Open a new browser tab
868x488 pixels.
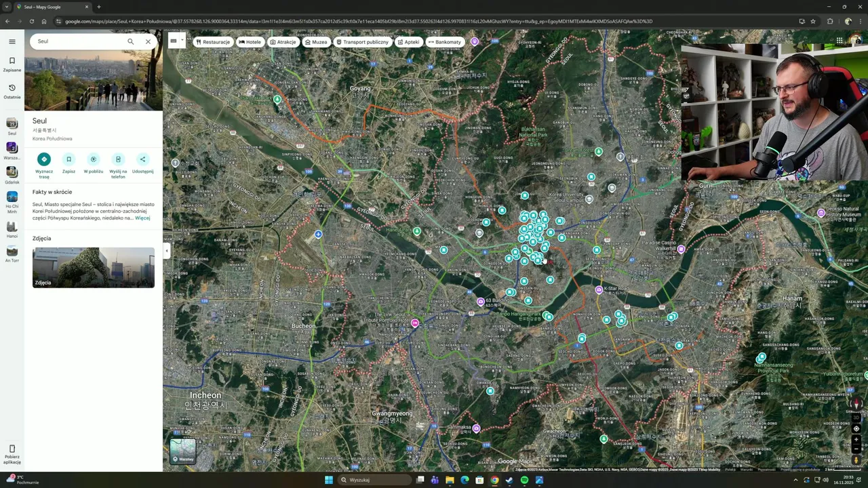(99, 7)
